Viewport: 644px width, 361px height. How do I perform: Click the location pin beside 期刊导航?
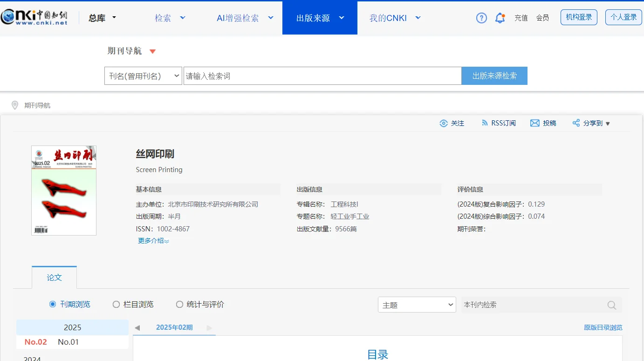coord(14,105)
